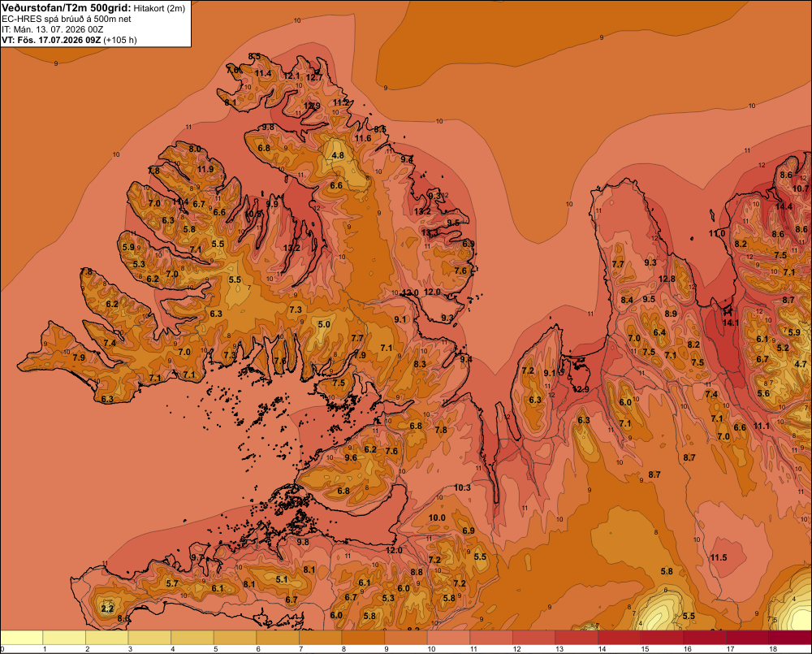This screenshot has height=654, width=812.
Task: Click the 2.2 temperature value on the map
Action: pyautogui.click(x=107, y=609)
